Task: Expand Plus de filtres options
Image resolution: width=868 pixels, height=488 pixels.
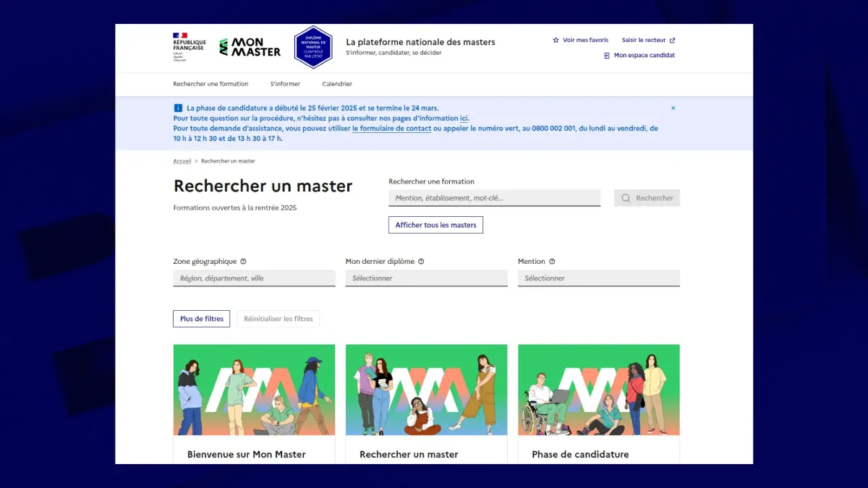Action: click(201, 319)
